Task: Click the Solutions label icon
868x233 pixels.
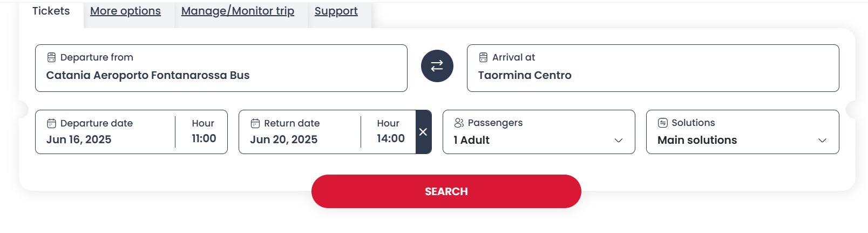Action: [x=663, y=123]
